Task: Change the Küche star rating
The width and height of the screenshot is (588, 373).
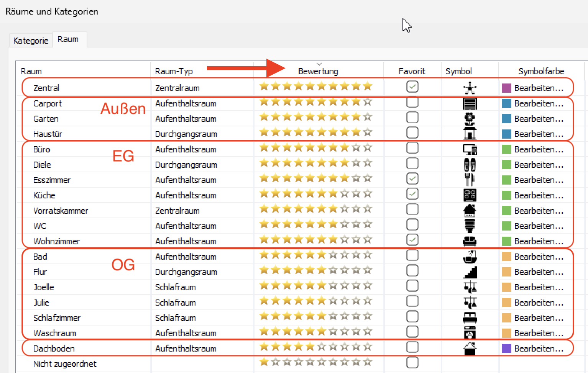Action: [316, 193]
